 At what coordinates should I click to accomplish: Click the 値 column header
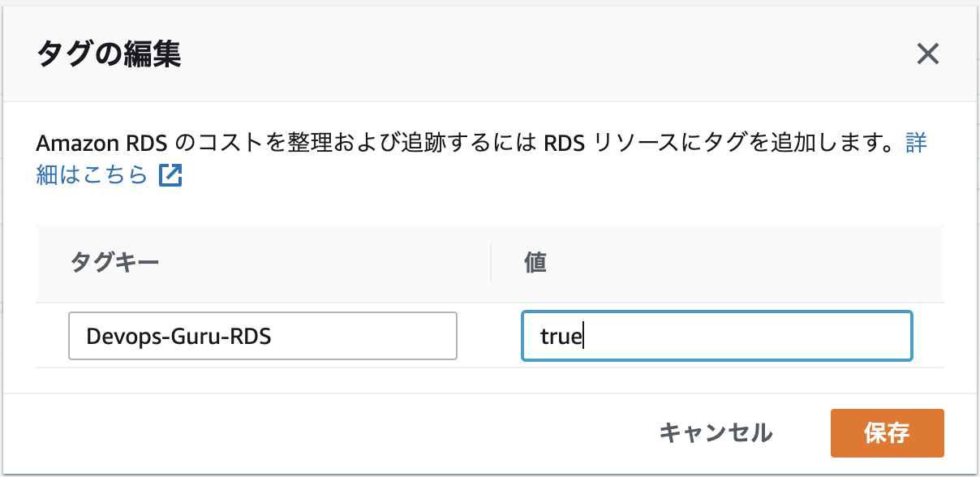[x=534, y=263]
